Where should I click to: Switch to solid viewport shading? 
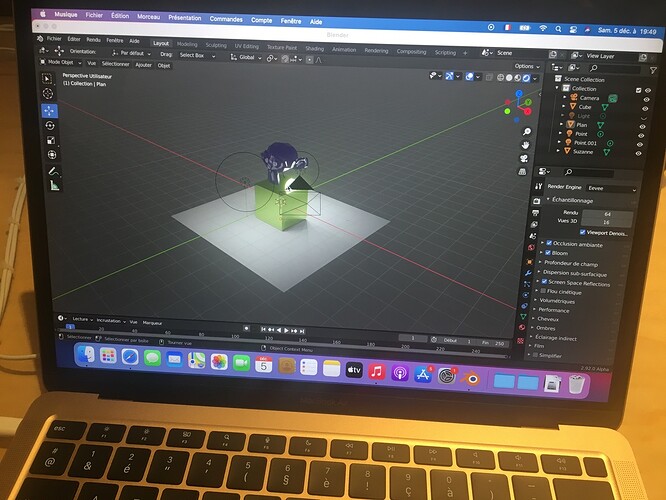pos(509,78)
